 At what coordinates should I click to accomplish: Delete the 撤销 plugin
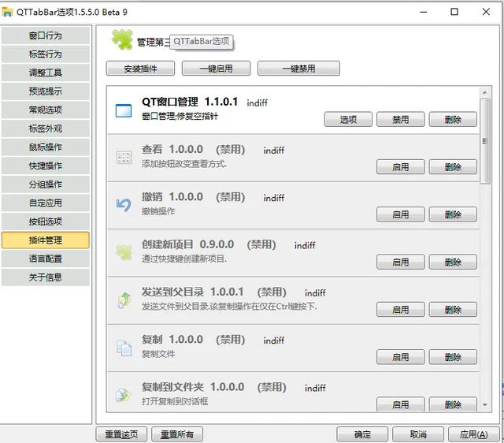click(x=453, y=214)
